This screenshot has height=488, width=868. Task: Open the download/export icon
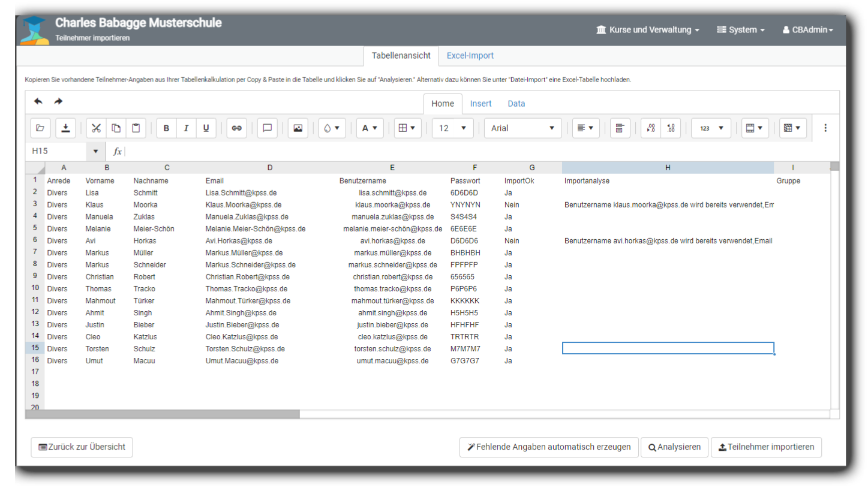click(x=66, y=128)
